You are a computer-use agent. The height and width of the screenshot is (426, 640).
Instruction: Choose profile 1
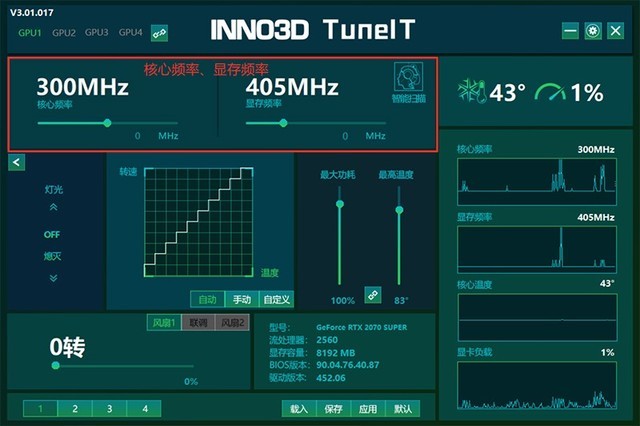coord(40,408)
